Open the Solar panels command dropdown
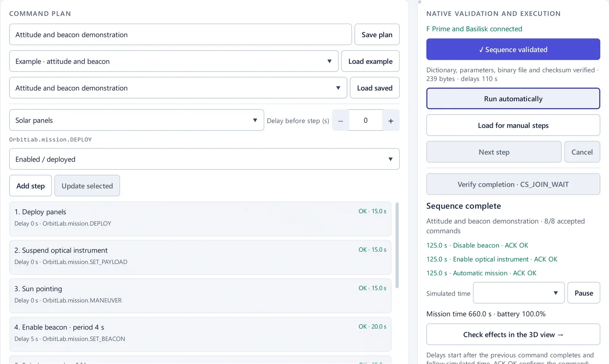This screenshot has height=364, width=609. (x=137, y=120)
